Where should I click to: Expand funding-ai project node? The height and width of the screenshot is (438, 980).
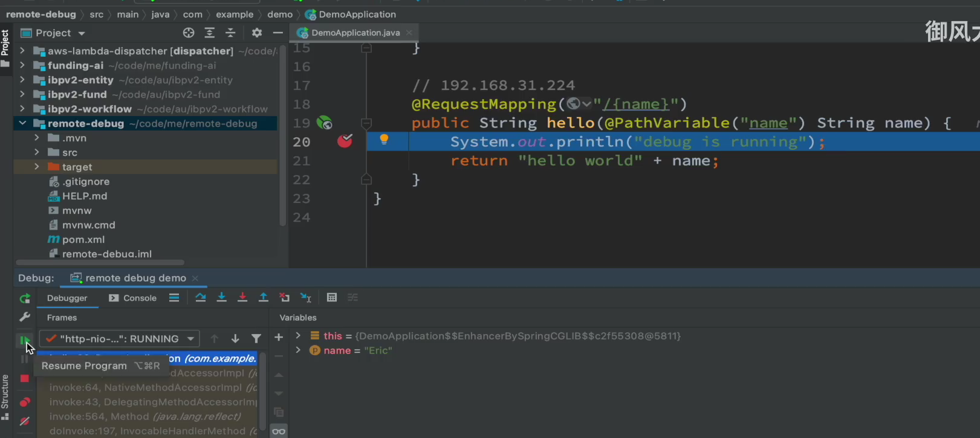[22, 65]
